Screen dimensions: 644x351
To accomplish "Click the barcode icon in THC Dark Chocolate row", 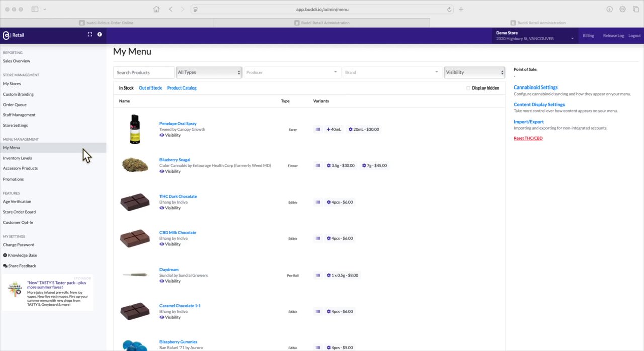I will 318,202.
